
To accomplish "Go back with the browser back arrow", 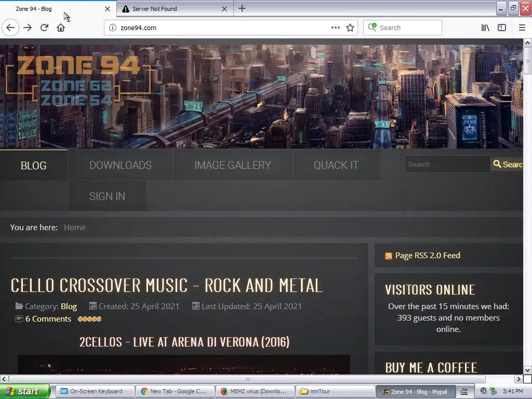I will (x=10, y=28).
